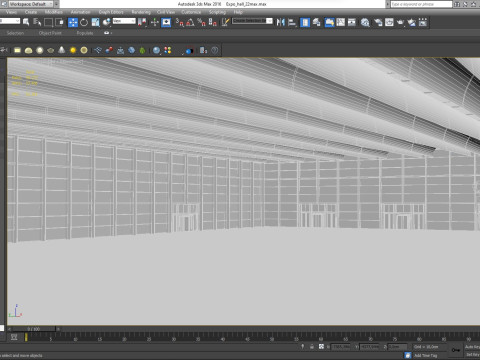Click frame 50 on the track bar
480x360 pixels.
coord(272,339)
